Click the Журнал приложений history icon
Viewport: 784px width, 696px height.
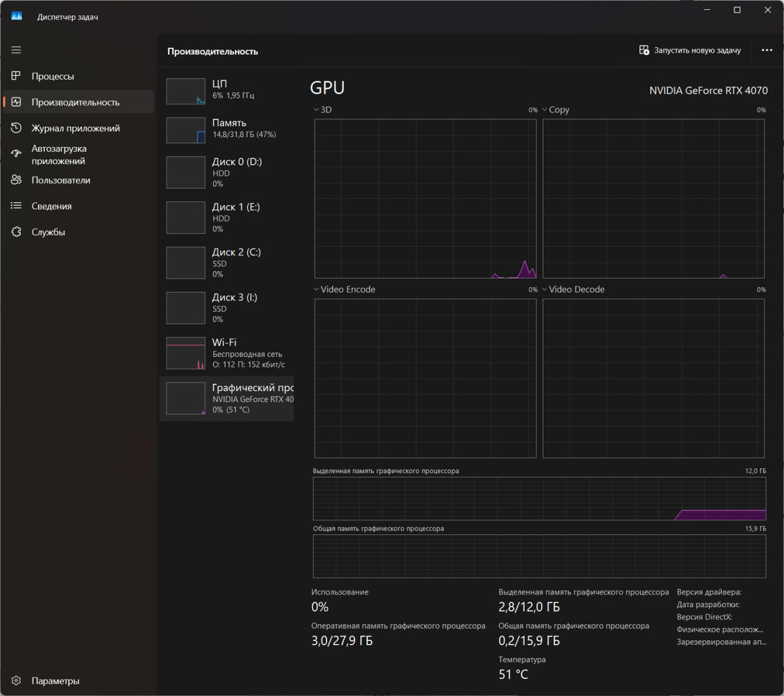point(16,128)
